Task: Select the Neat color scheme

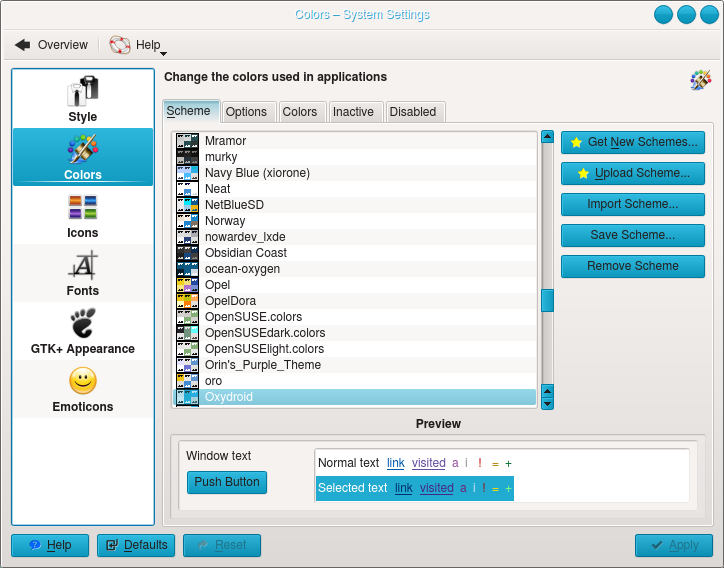Action: click(355, 189)
